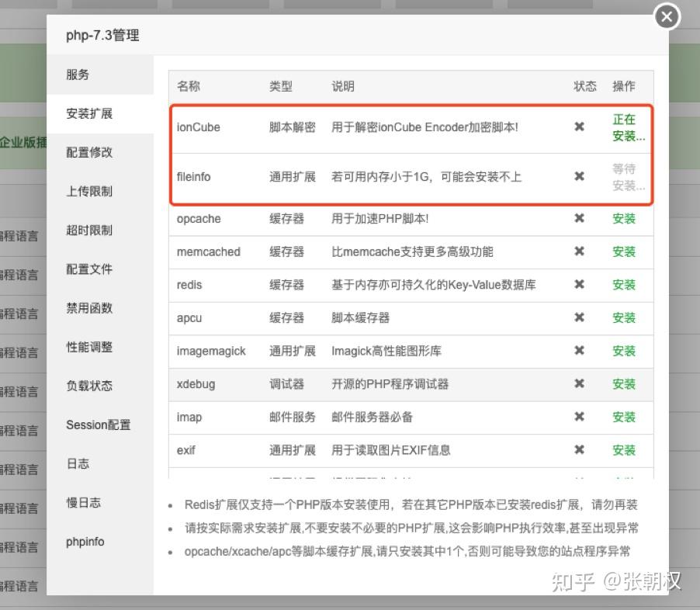Viewport: 700px width, 610px height.
Task: Click the status cross icon for memcached
Action: point(579,251)
